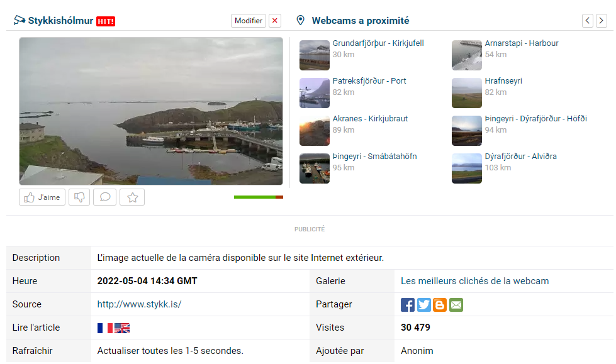Toggle the thumbs-down dislike
616x364 pixels.
[79, 197]
